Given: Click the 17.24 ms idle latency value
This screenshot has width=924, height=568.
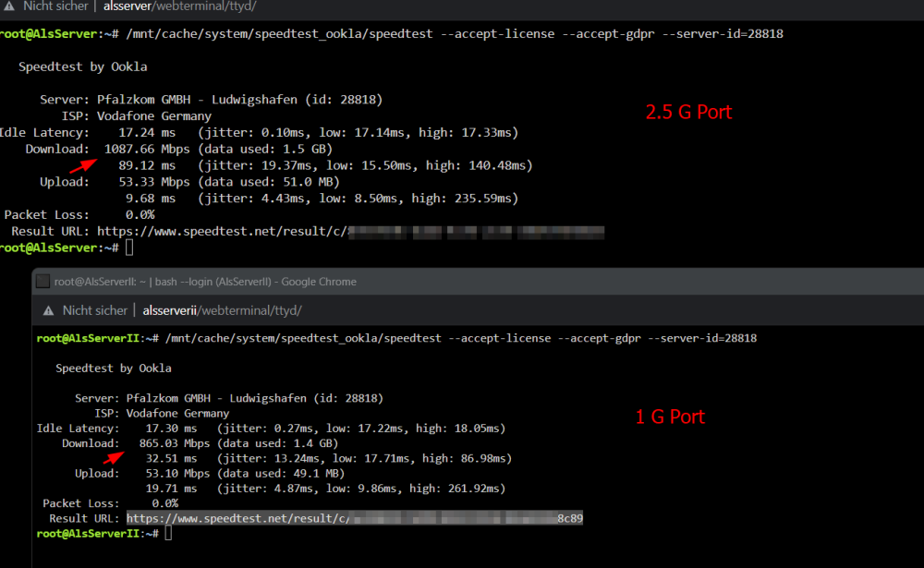Looking at the screenshot, I should [x=147, y=133].
